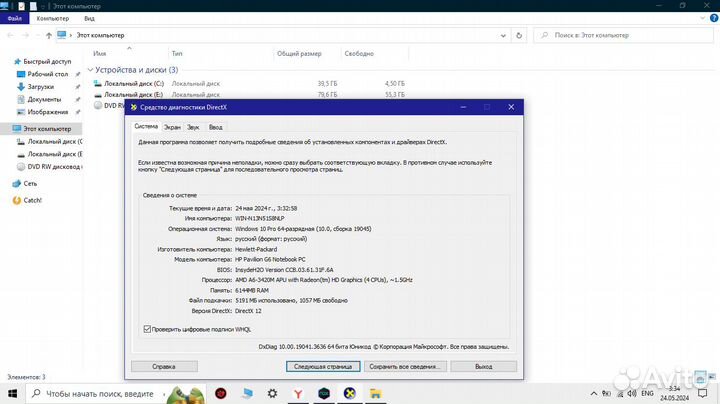Click the Explorer search field

pos(624,35)
